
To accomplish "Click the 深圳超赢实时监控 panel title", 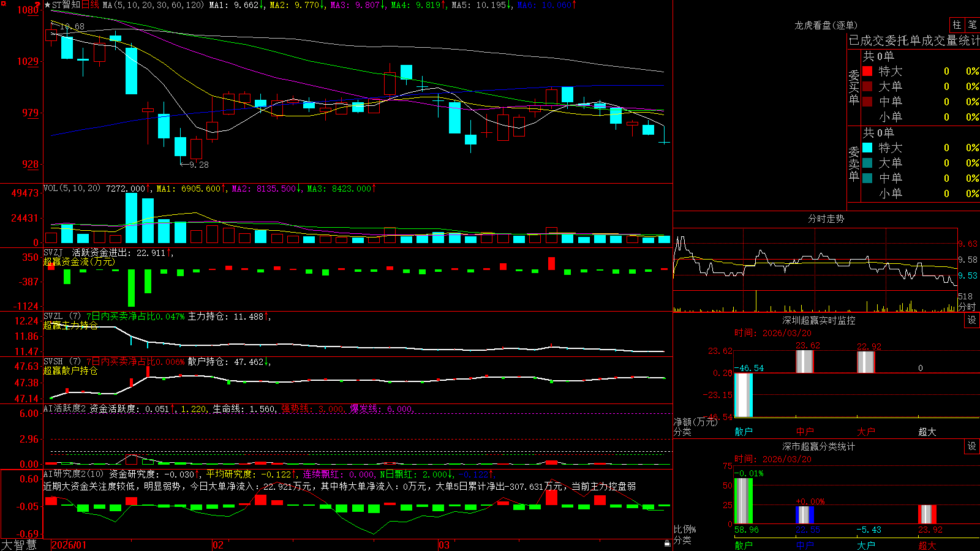I will pos(818,320).
